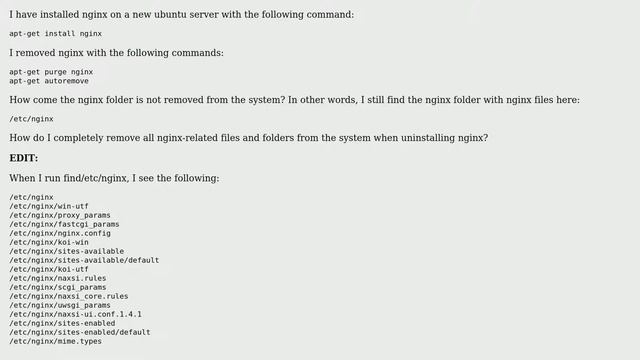Screen dimensions: 640x360
Task: Click the 'apt-get autoremove' command line
Action: 49,81
